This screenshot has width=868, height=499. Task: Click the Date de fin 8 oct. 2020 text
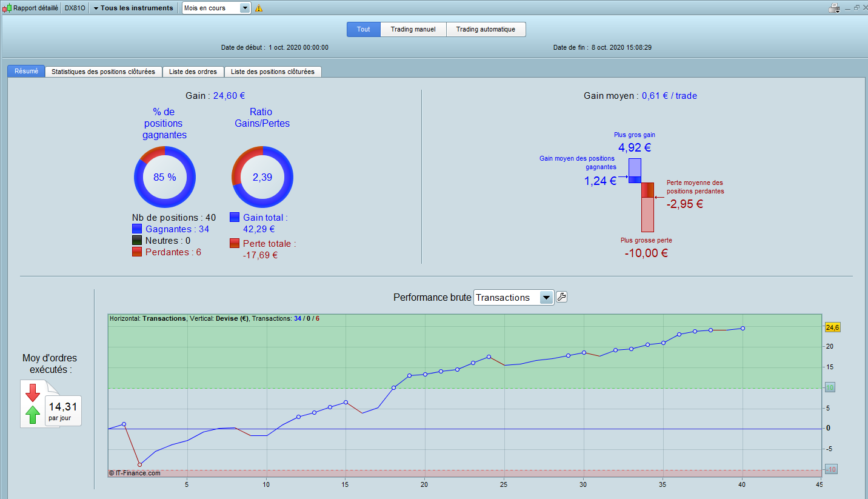pyautogui.click(x=603, y=47)
